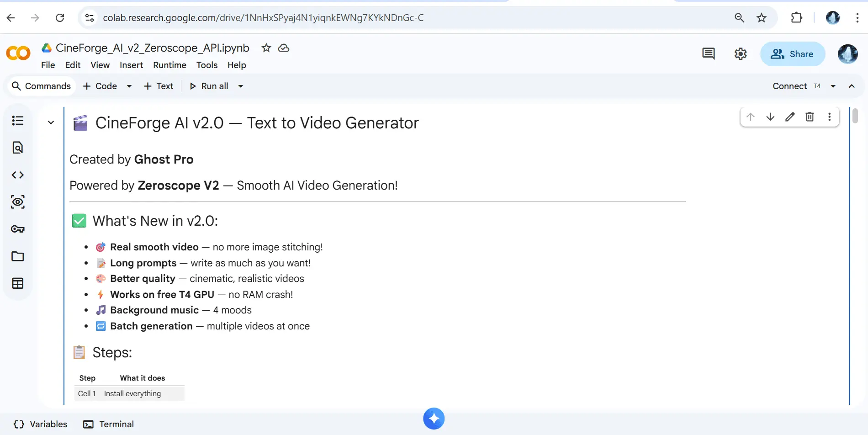Add a Code cell
This screenshot has width=868, height=435.
(100, 86)
